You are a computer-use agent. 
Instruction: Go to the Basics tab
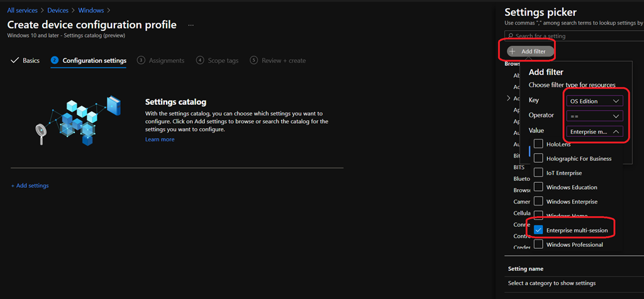(31, 60)
